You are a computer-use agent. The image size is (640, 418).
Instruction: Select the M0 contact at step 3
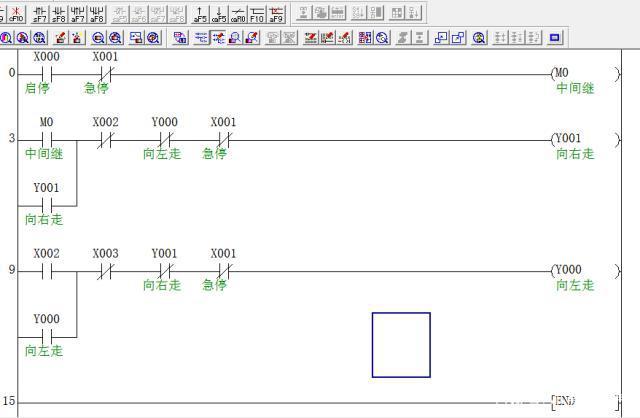(x=46, y=139)
